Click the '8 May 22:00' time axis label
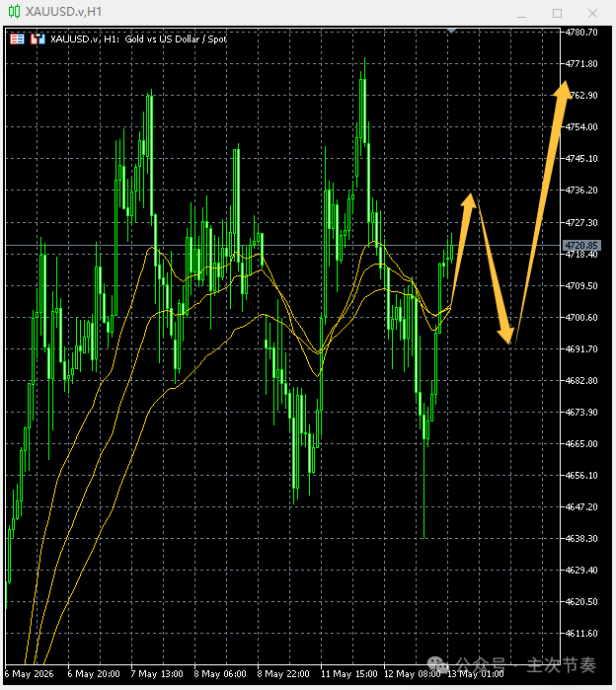The image size is (616, 690). click(283, 674)
